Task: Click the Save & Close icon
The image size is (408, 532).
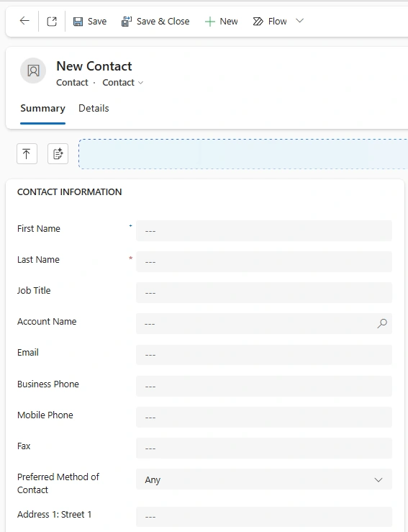Action: [127, 22]
